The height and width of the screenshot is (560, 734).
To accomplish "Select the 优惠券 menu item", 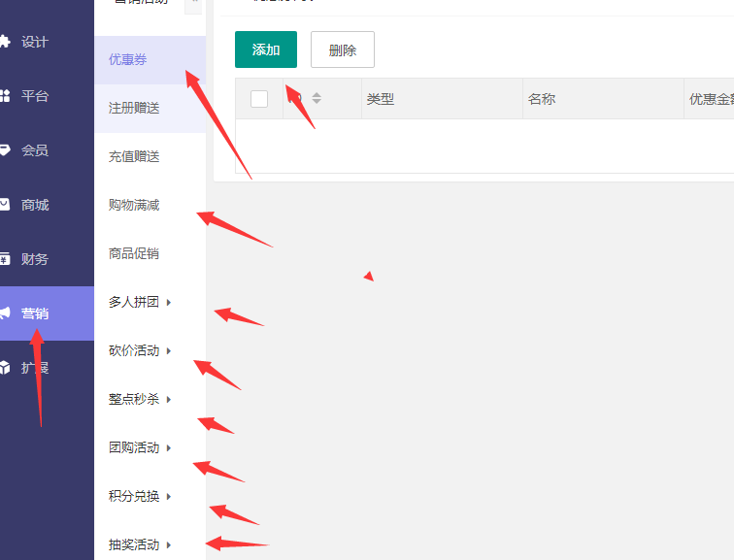I will click(x=128, y=60).
